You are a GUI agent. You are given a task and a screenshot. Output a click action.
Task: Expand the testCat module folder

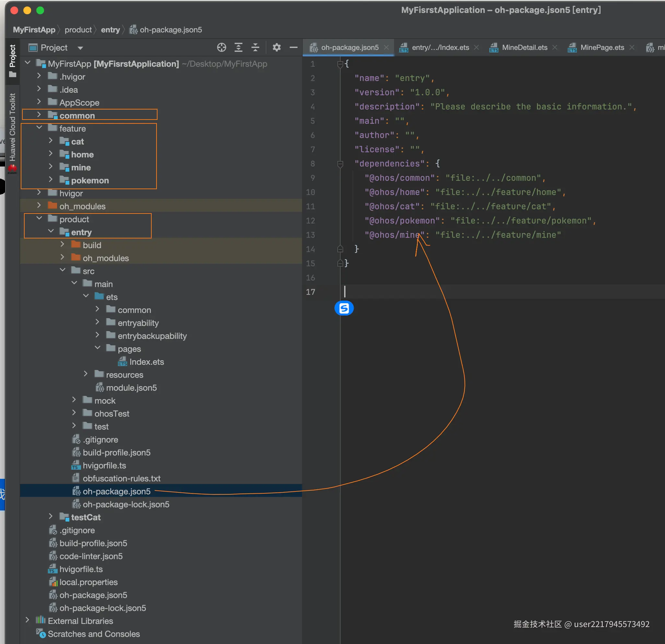coord(51,516)
